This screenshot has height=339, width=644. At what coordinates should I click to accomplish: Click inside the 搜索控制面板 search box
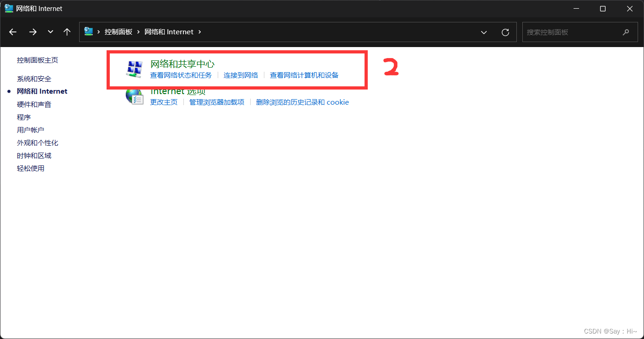(572, 32)
